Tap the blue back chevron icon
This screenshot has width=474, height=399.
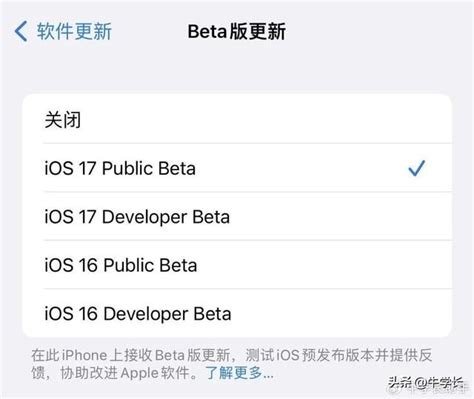click(x=21, y=31)
